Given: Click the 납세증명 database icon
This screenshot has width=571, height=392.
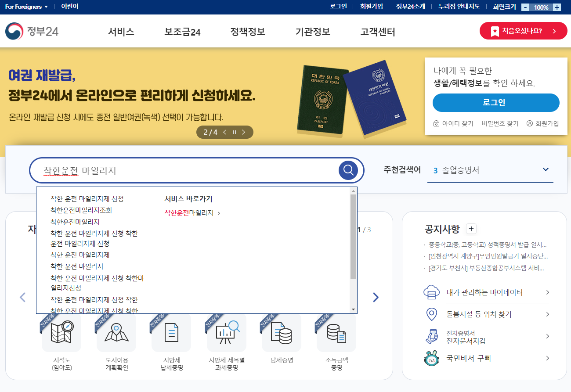Looking at the screenshot, I should point(281,333).
